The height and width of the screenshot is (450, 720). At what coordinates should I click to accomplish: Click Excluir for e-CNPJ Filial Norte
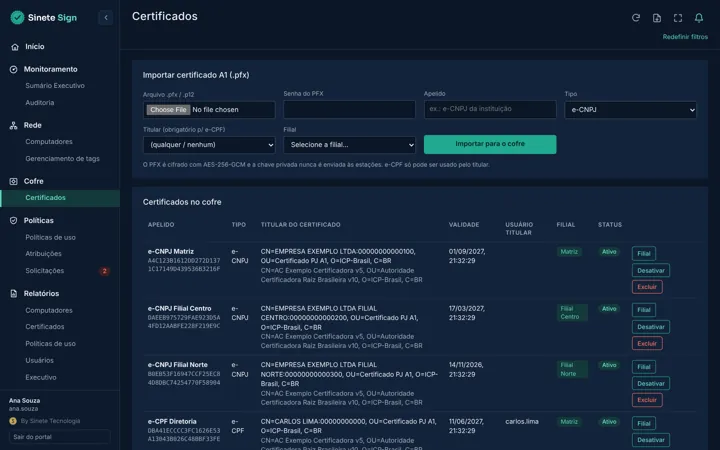(x=647, y=400)
